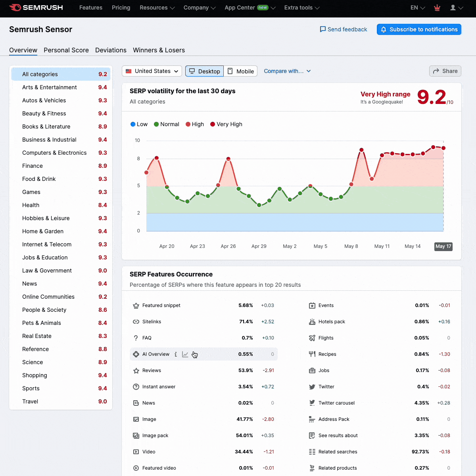Select the Health category

coord(61,205)
